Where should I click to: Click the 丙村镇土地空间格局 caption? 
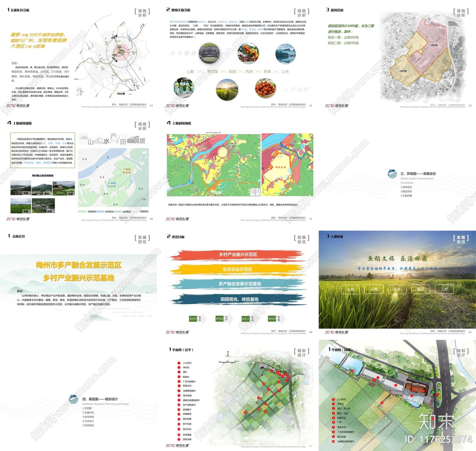[x=43, y=176]
